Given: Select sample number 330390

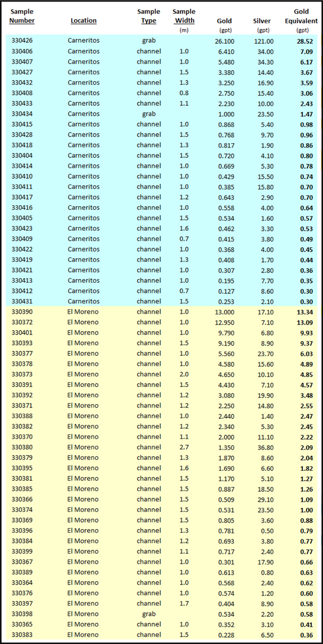Looking at the screenshot, I should coord(22,311).
